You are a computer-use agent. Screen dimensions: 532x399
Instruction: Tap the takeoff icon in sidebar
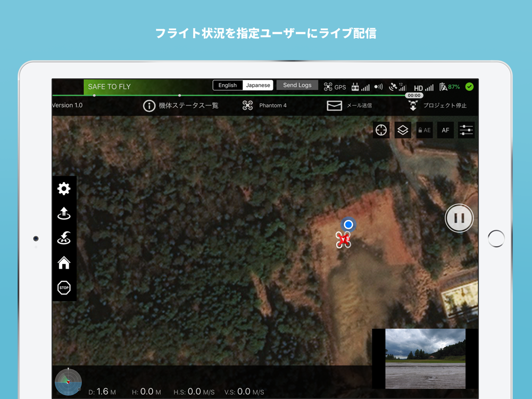click(64, 213)
